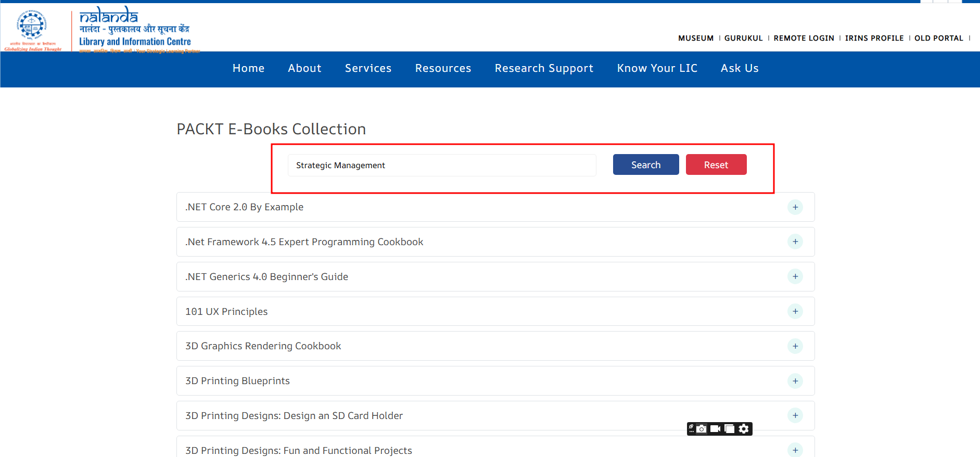Screen dimensions: 980x457
Task: Click the camera screenshot icon in capture toolbar
Action: pos(702,429)
